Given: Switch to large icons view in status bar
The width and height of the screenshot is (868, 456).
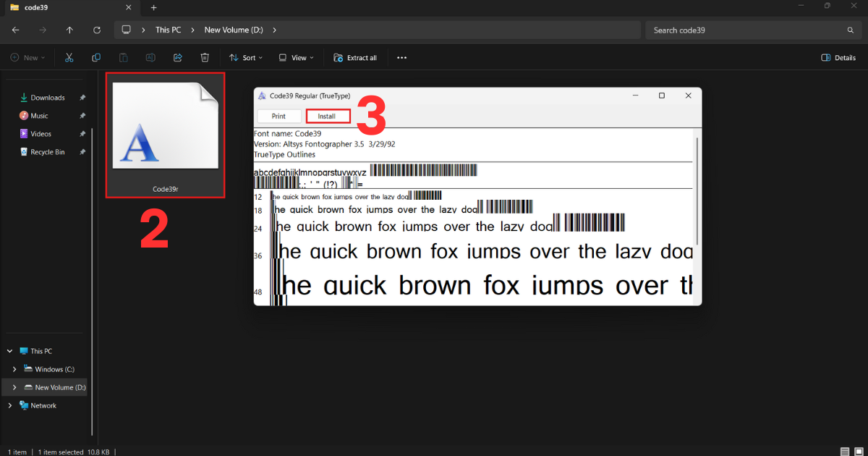Looking at the screenshot, I should click(x=858, y=452).
